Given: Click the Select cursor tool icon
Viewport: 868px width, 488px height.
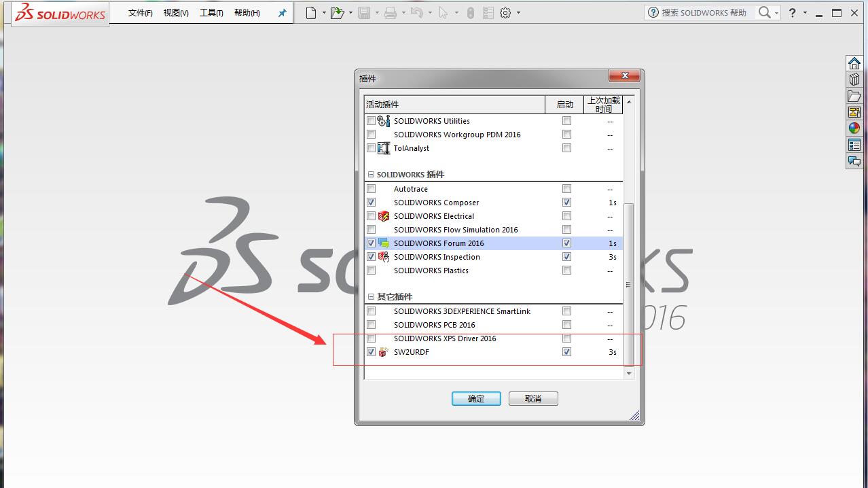Looking at the screenshot, I should click(443, 12).
